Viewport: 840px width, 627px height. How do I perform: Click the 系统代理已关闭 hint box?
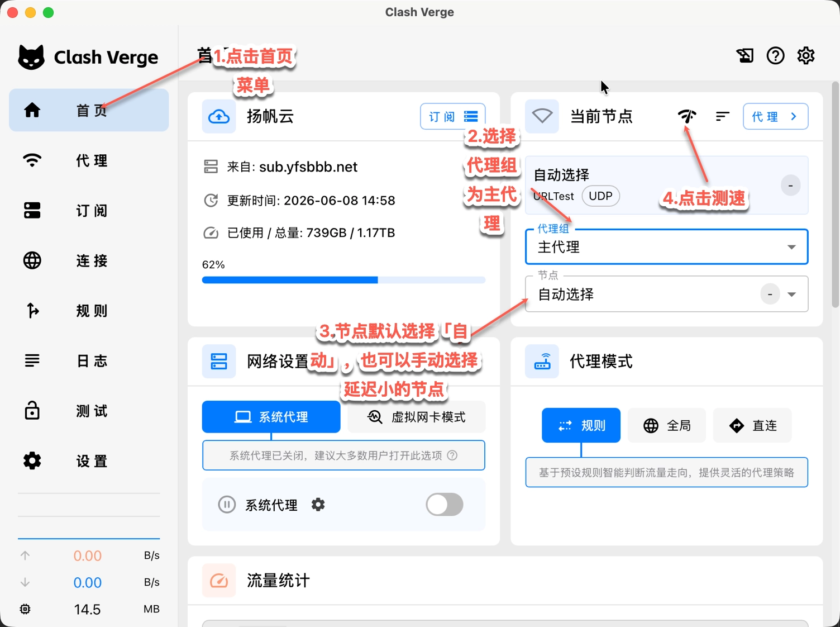(x=343, y=455)
